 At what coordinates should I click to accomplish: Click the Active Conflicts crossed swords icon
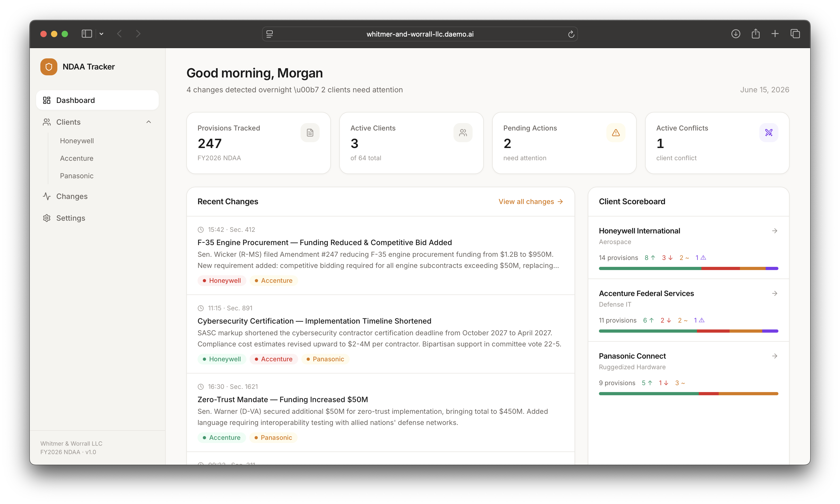coord(768,132)
